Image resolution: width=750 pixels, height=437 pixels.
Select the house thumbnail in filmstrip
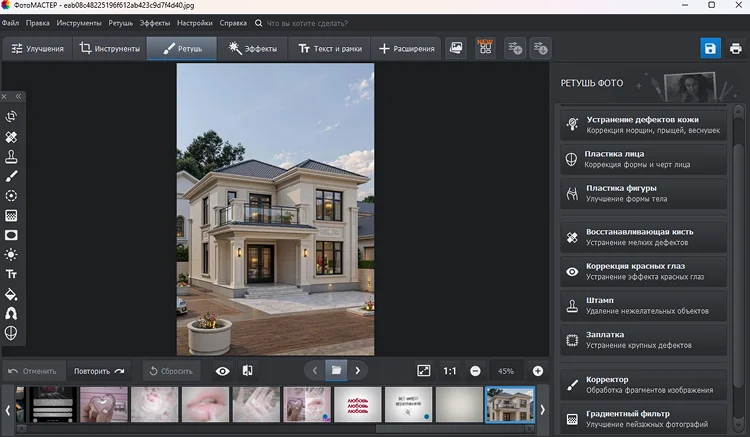tap(510, 404)
